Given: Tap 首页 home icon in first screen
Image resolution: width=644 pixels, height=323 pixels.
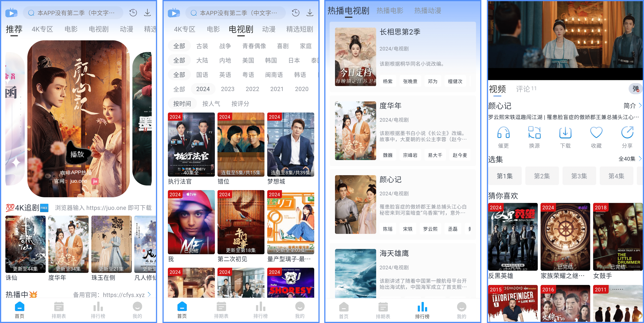Looking at the screenshot, I should coord(19,306).
